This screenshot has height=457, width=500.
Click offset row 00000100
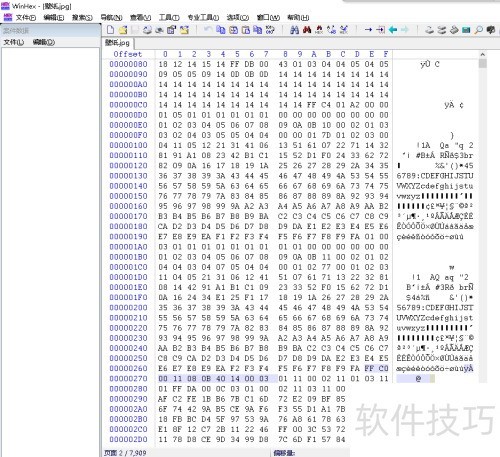[x=128, y=146]
